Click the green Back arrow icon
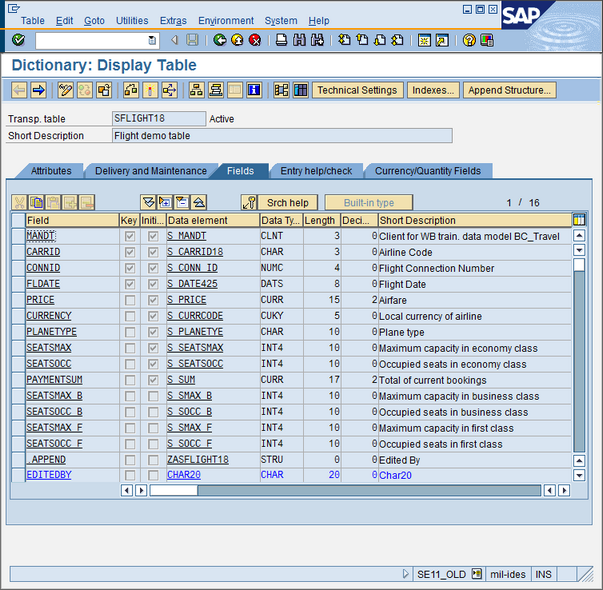Screen dimensions: 603x590 (220, 40)
